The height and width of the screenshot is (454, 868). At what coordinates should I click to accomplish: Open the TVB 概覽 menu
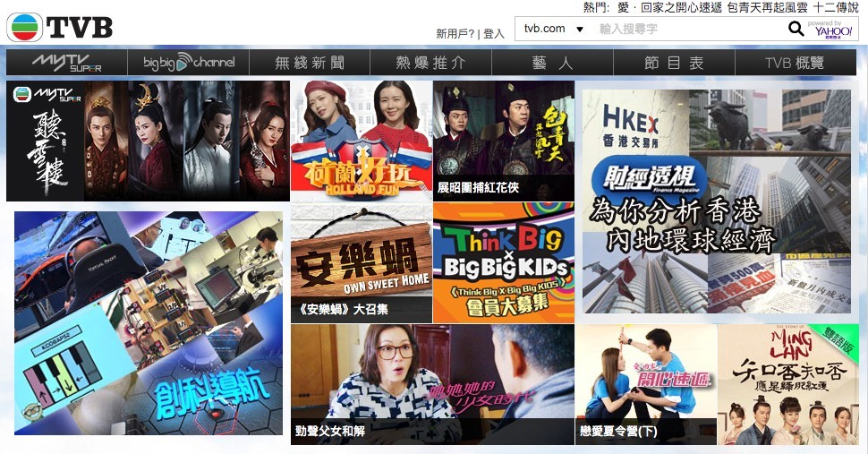[796, 63]
